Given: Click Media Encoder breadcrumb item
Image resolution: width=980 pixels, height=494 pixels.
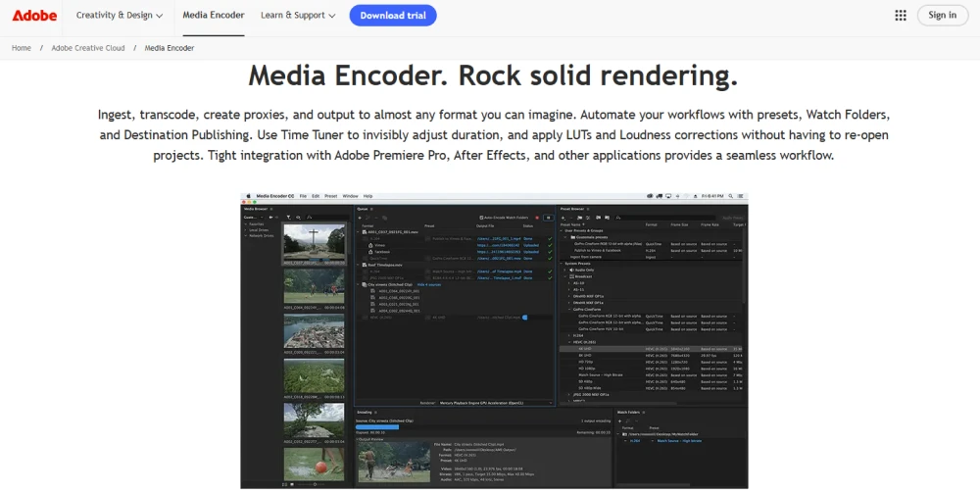Looking at the screenshot, I should (x=170, y=47).
